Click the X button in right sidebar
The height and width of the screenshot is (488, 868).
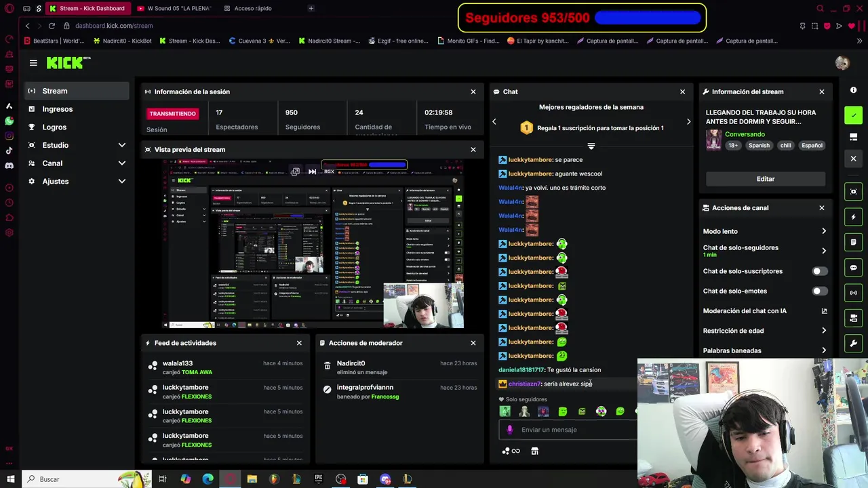click(x=853, y=159)
